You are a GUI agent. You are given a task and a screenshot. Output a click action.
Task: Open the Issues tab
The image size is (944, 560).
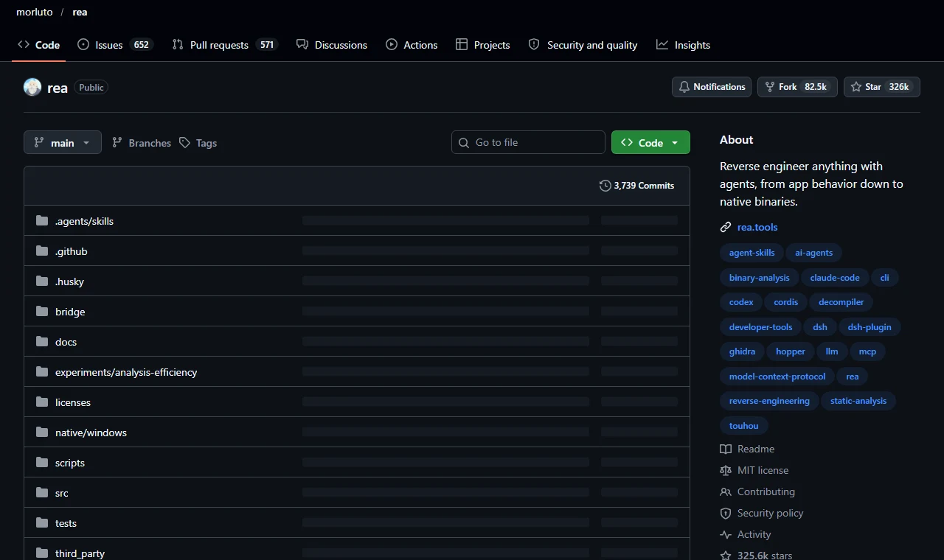click(114, 45)
